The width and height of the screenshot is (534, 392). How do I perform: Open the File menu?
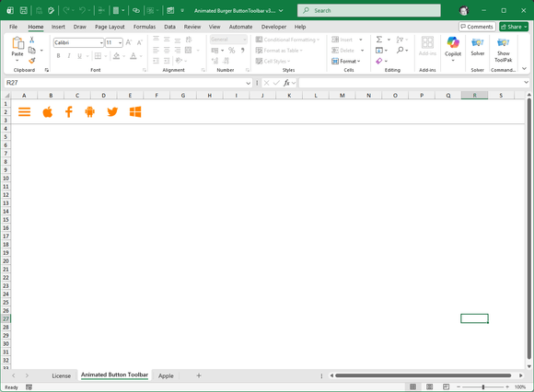tap(13, 27)
